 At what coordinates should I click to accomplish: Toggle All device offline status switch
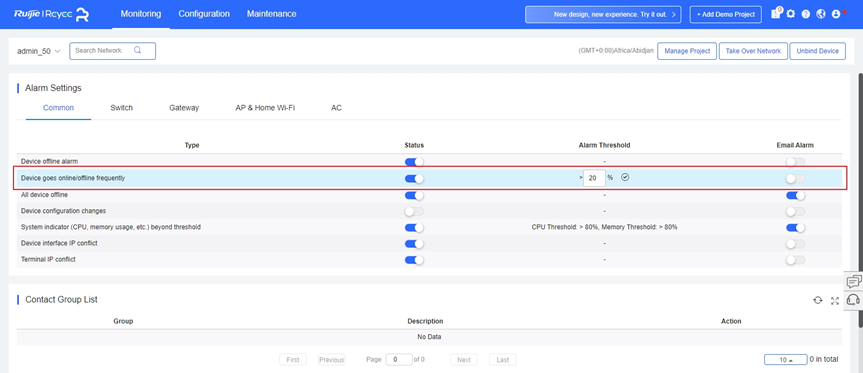pos(414,195)
